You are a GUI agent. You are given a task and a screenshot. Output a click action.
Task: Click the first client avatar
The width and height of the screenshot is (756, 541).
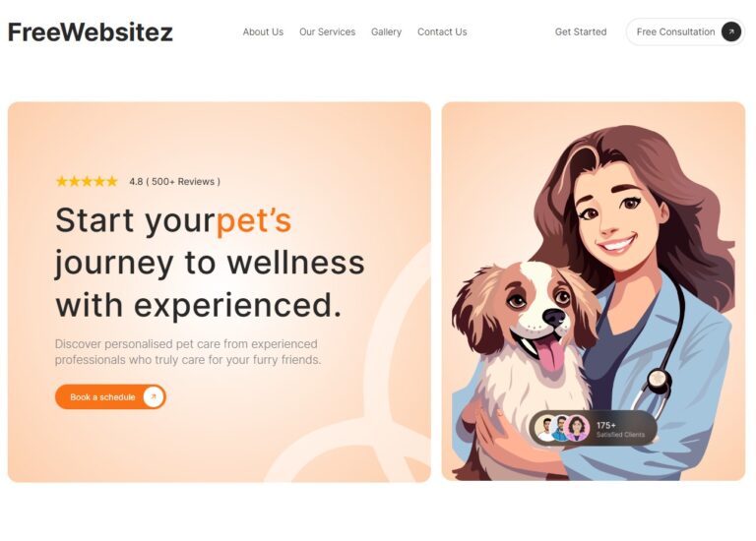click(x=546, y=428)
